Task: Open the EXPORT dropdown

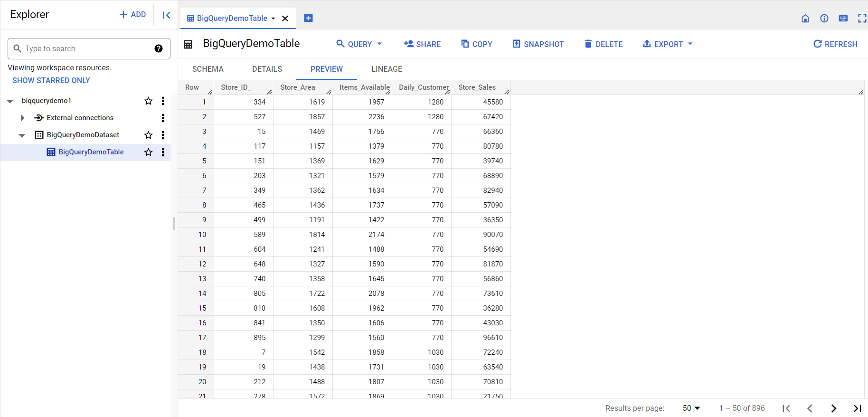Action: pyautogui.click(x=668, y=44)
